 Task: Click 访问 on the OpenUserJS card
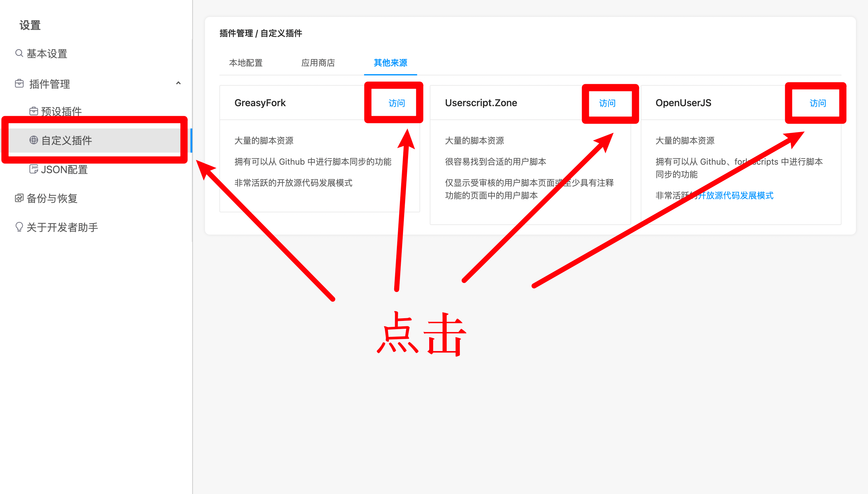817,103
